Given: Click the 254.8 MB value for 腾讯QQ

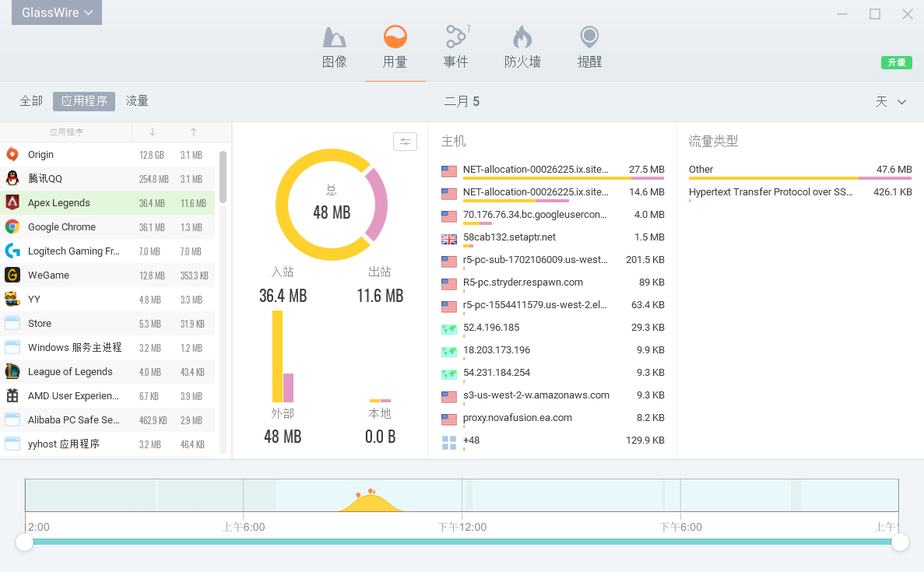Looking at the screenshot, I should [154, 179].
